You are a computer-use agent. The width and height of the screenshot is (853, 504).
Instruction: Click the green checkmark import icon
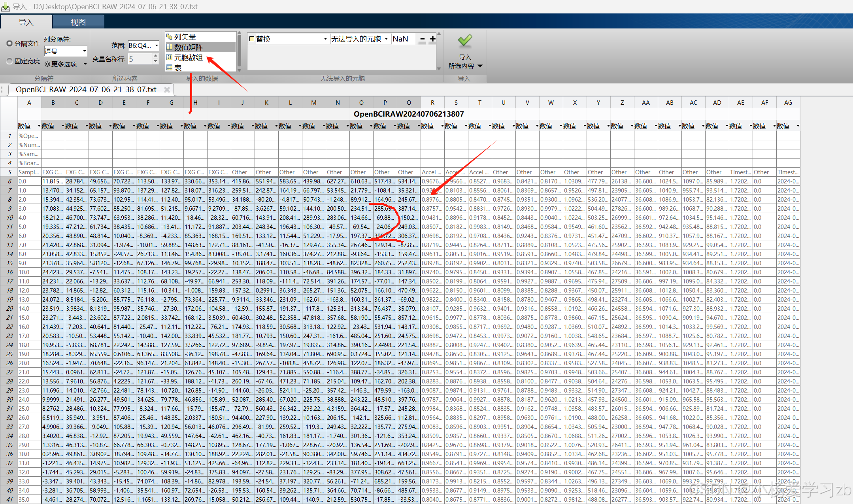coord(465,41)
